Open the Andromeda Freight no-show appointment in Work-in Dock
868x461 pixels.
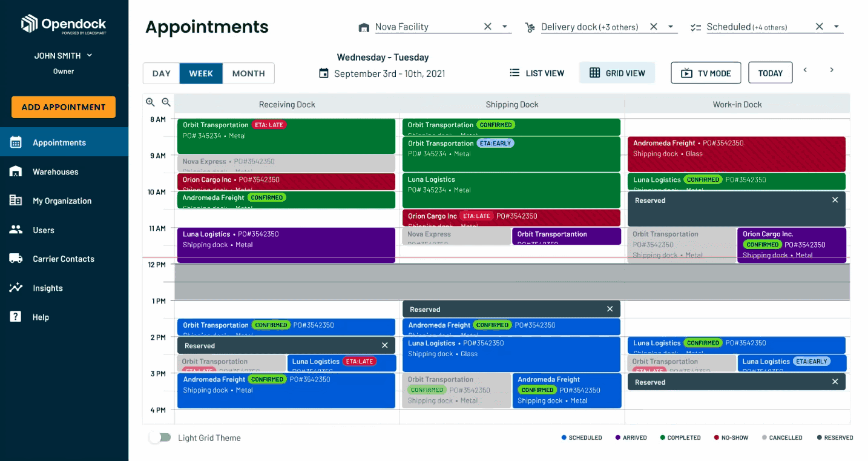point(737,154)
